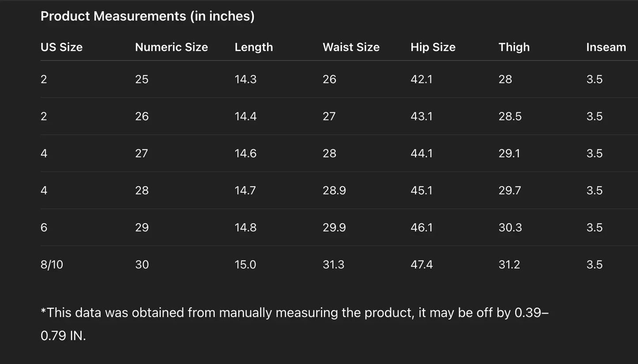Click the 15.0 length value
This screenshot has height=364, width=638.
coord(245,265)
